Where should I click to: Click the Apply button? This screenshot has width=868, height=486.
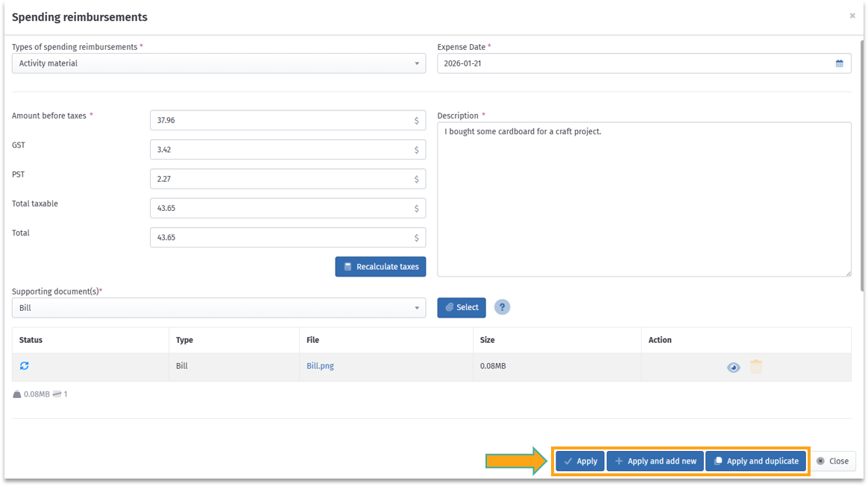[x=579, y=461]
